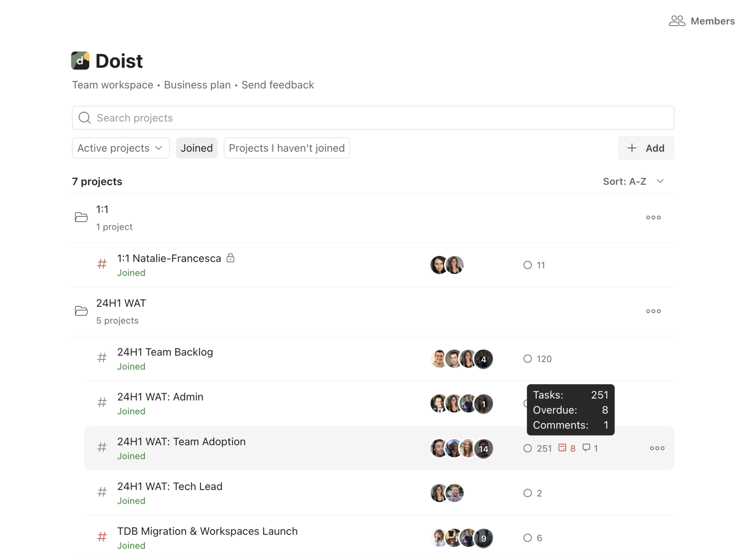The image size is (748, 560).
Task: Click the hash icon for 24H1 Team Backlog
Action: (102, 357)
